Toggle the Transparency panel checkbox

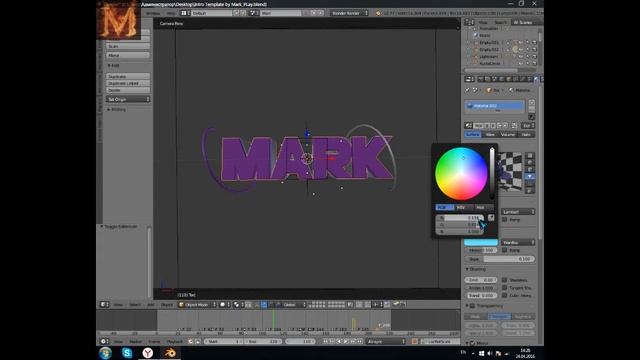click(x=473, y=306)
